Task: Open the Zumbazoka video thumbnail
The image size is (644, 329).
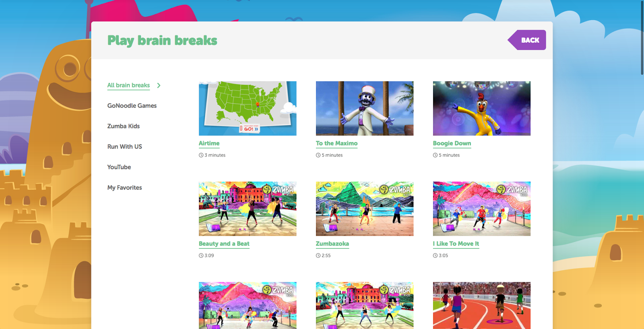Action: 365,209
